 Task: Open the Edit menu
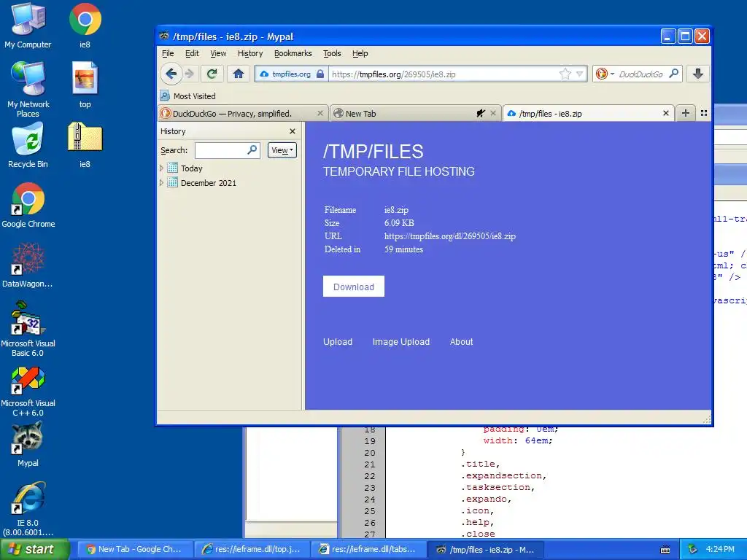192,53
